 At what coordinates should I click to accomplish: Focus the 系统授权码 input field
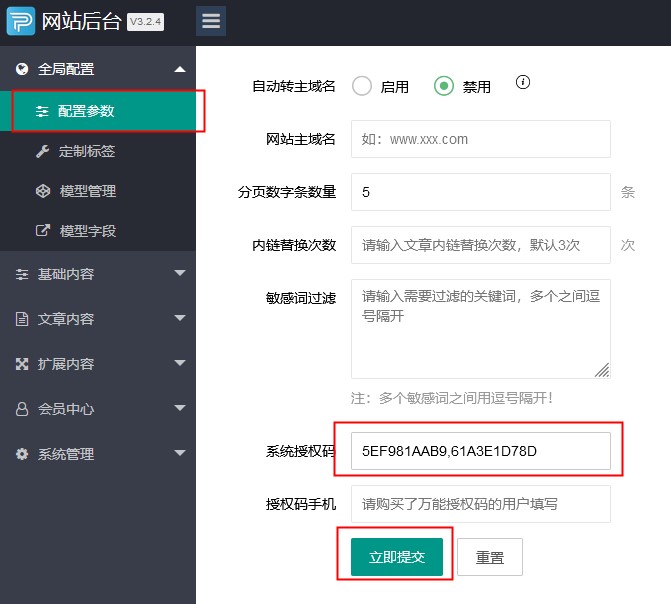pos(481,451)
